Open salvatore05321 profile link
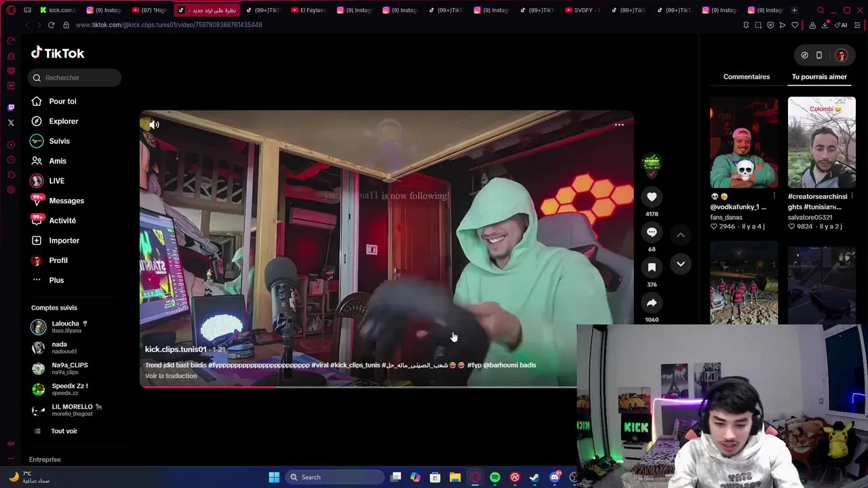 coord(810,218)
